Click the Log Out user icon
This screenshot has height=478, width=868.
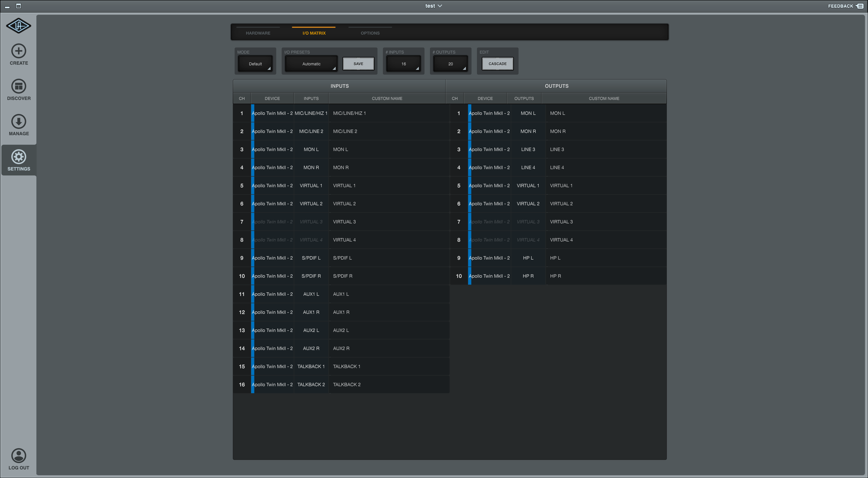(x=19, y=455)
